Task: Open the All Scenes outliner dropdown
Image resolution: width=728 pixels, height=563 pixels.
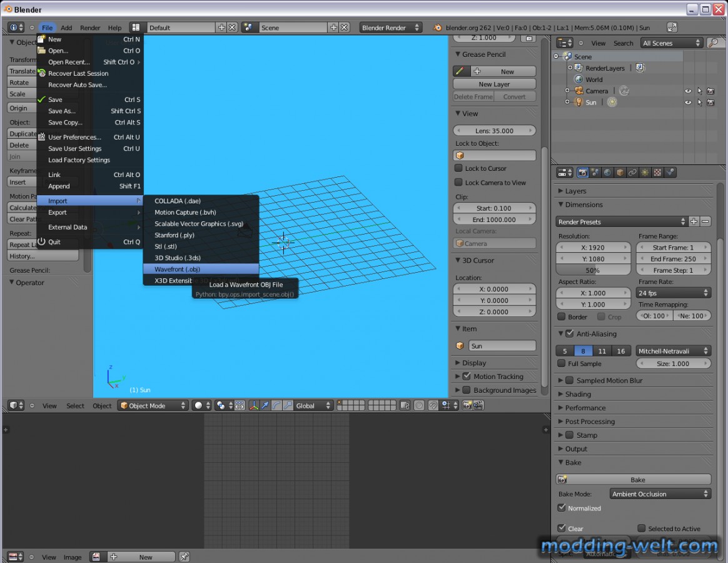Action: tap(672, 43)
